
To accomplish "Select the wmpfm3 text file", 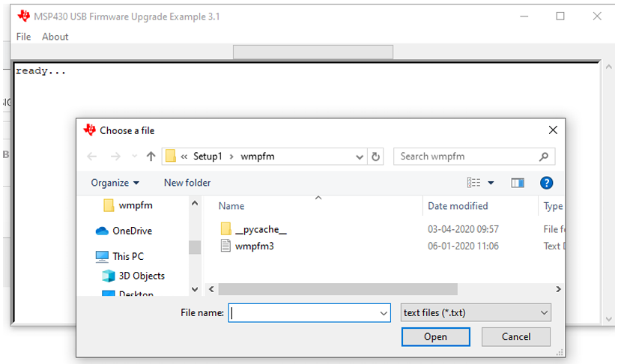I will click(x=254, y=246).
